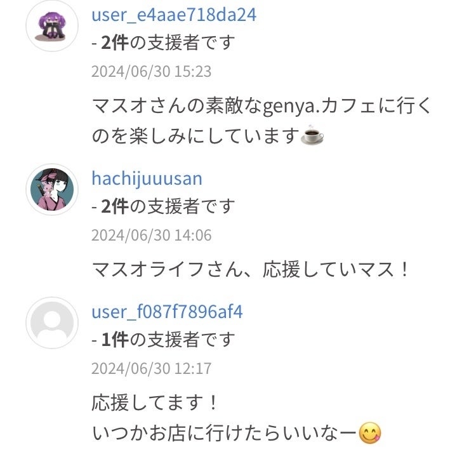Open user_e4aae718da24 profile link
This screenshot has height=452, width=476.
point(174,15)
